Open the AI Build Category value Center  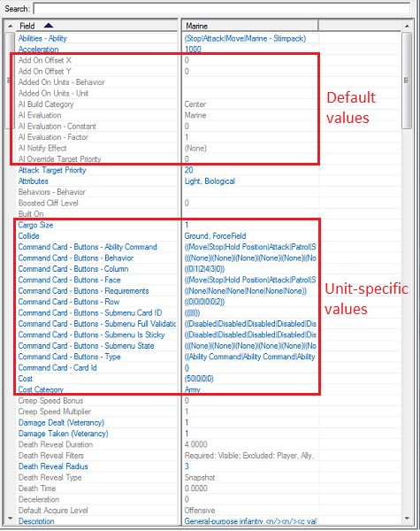pyautogui.click(x=195, y=104)
